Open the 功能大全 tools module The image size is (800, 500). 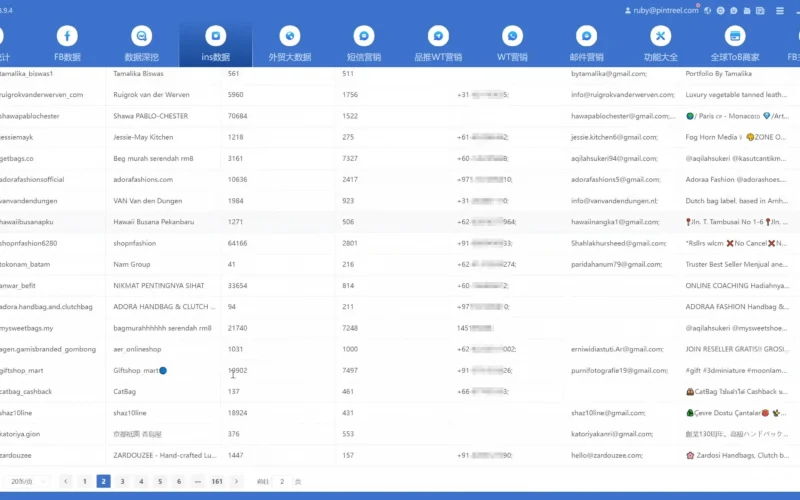(661, 44)
